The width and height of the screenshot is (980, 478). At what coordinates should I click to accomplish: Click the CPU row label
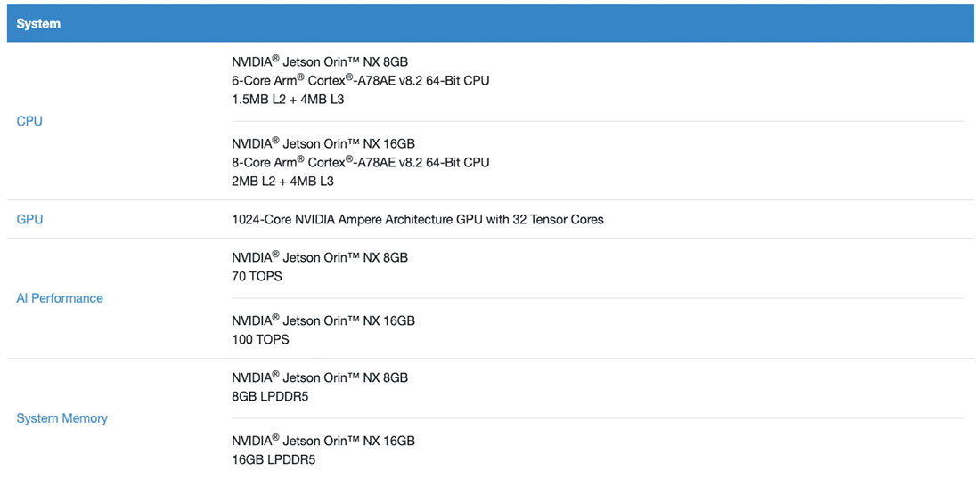click(29, 121)
